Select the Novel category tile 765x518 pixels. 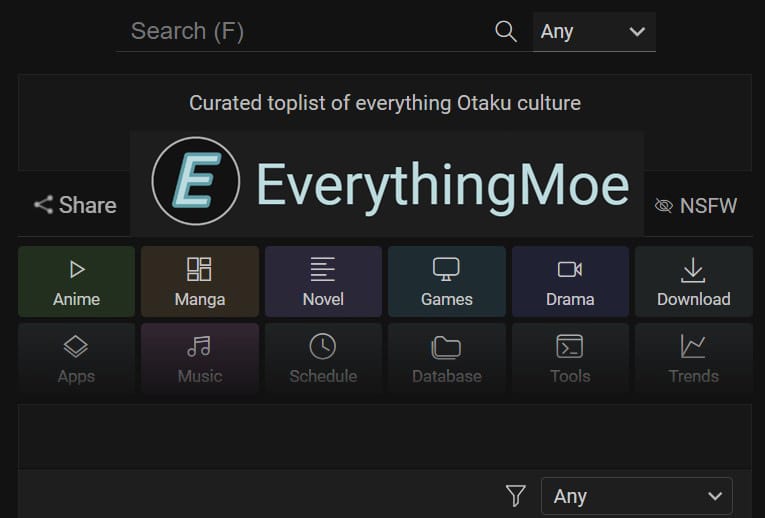[323, 282]
